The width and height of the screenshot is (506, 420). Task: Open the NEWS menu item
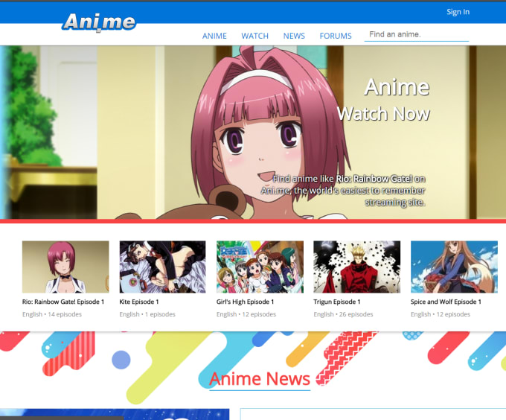[x=294, y=36]
